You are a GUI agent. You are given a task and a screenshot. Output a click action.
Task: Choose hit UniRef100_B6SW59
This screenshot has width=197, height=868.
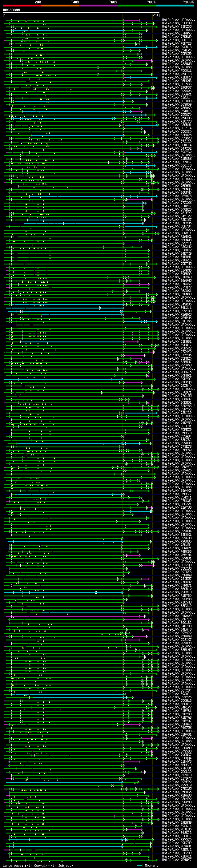click(x=176, y=104)
